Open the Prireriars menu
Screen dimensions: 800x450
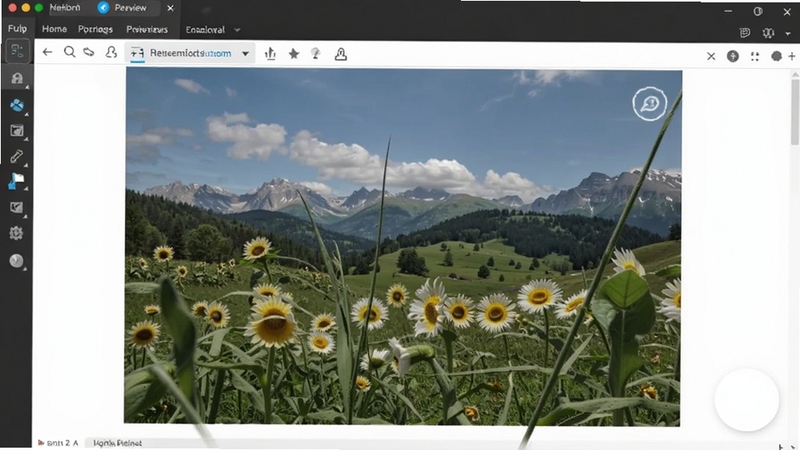coord(147,30)
